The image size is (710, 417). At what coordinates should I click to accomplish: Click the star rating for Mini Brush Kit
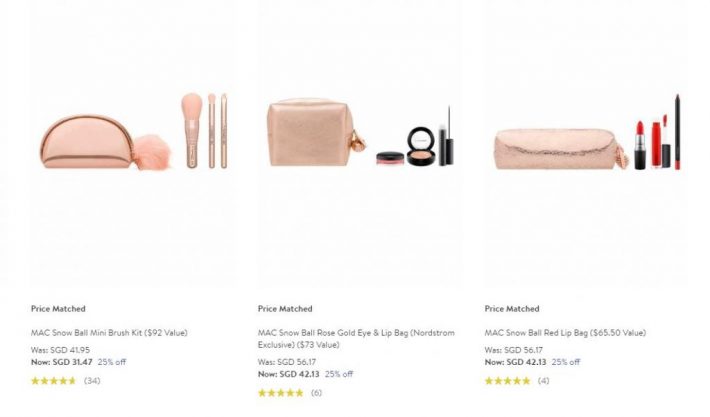(53, 381)
